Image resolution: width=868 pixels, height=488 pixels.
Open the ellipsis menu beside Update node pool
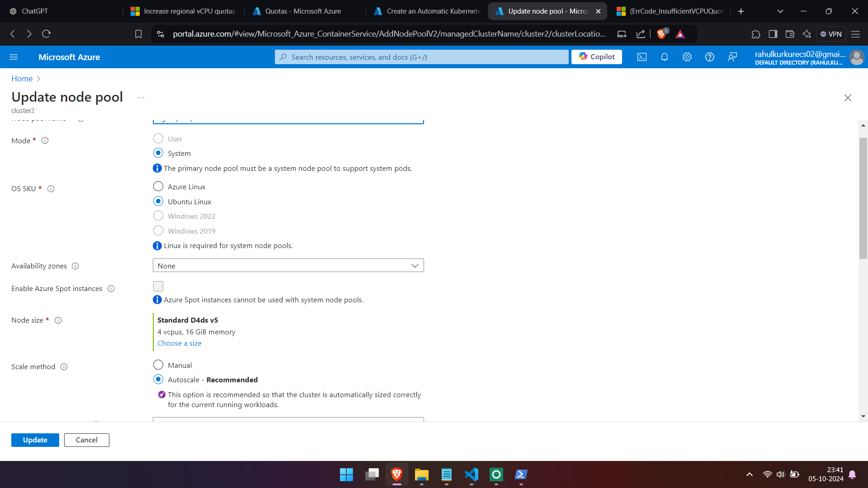point(141,98)
